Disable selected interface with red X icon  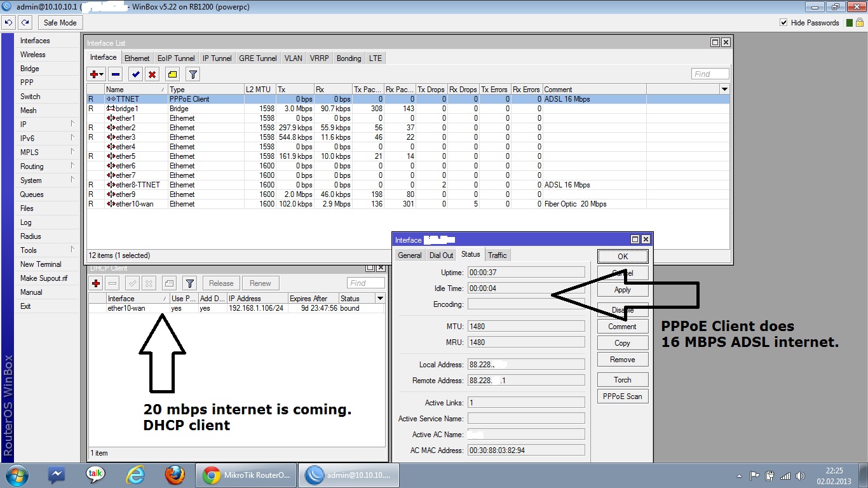153,74
